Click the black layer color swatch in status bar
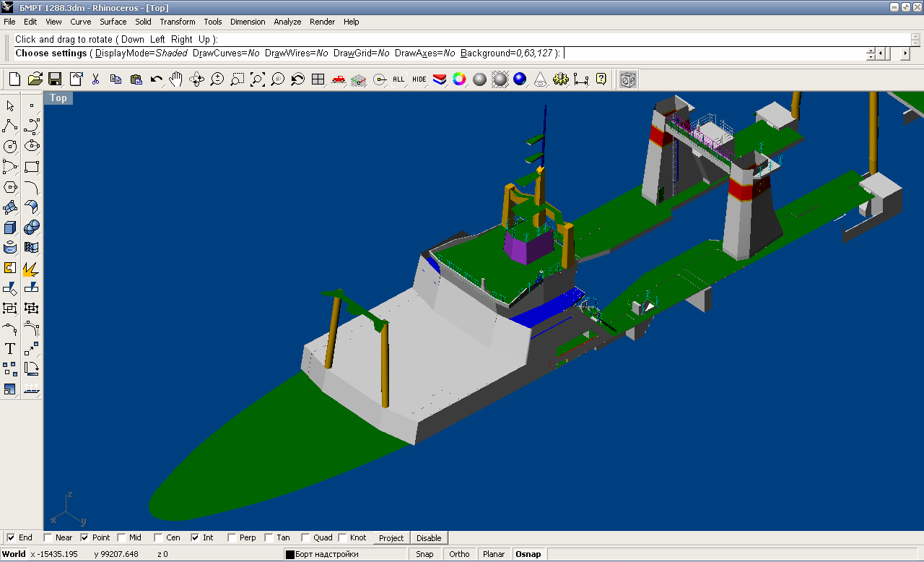Screen dimensions: 924x562 click(x=289, y=555)
